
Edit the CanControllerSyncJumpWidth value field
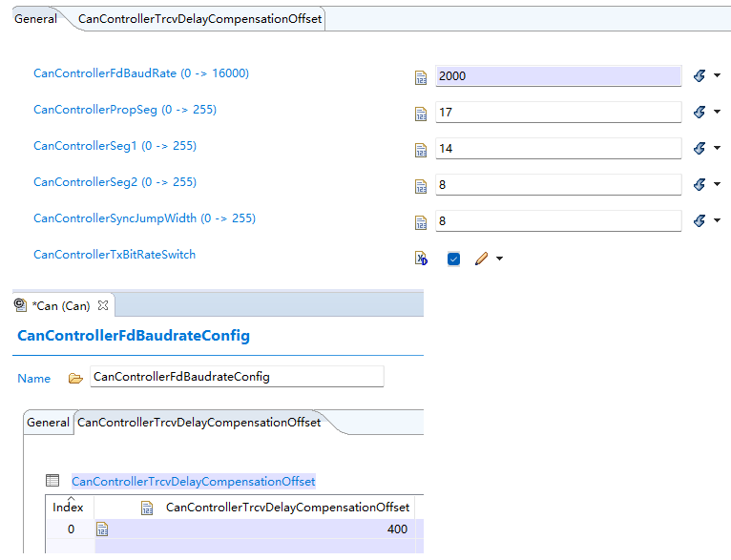point(558,221)
